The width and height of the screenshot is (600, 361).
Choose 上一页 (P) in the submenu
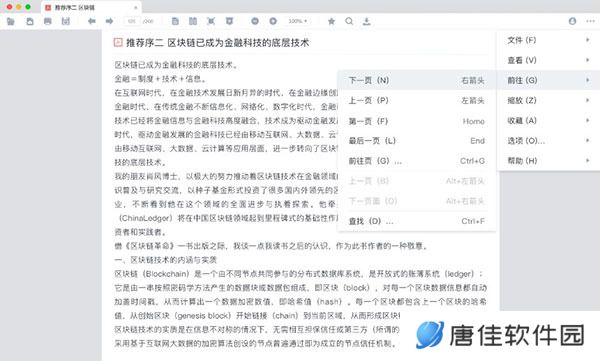tap(417, 100)
